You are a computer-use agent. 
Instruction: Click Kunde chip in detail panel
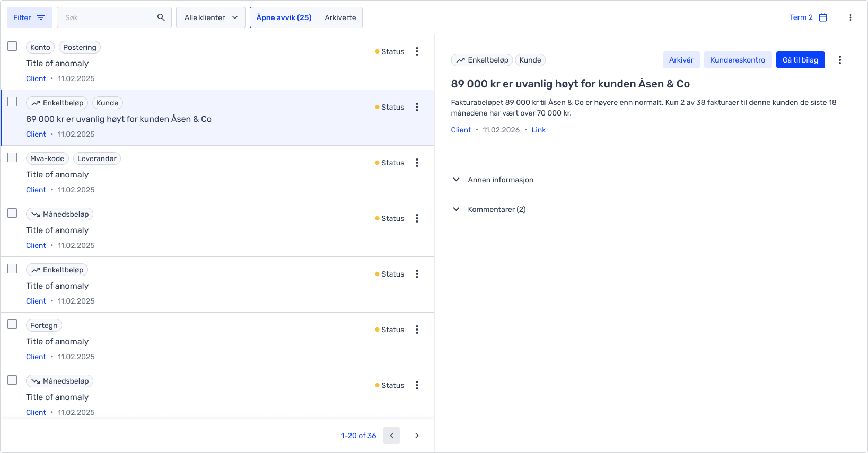pos(530,60)
